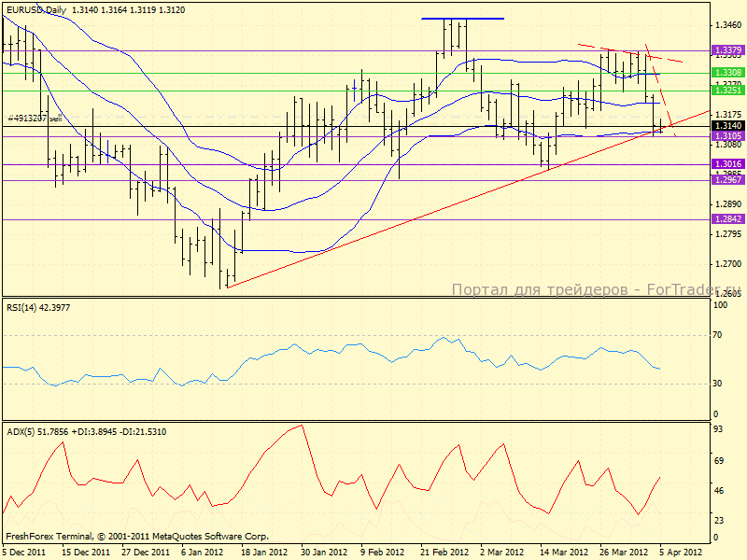Screen dimensions: 747x560
Task: Click the green 1.3308 price label
Action: pos(726,73)
